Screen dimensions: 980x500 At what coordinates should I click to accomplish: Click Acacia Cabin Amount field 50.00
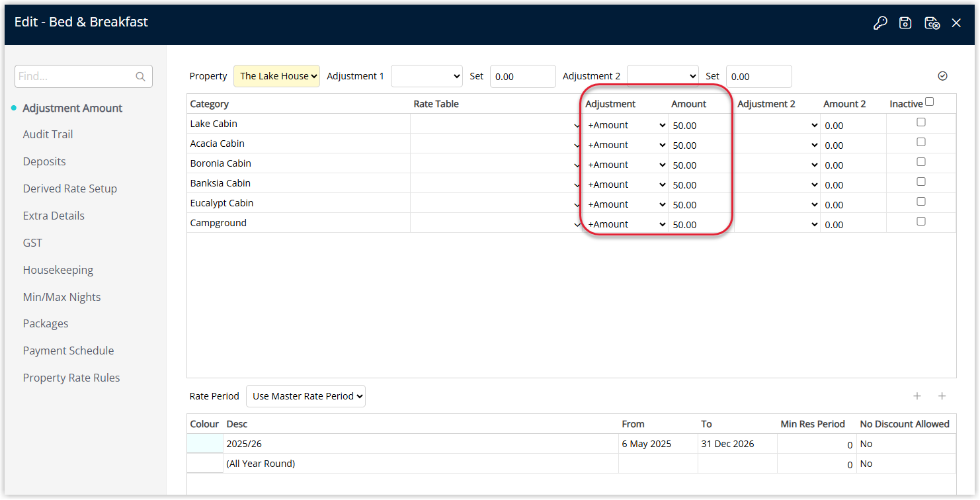(x=701, y=145)
